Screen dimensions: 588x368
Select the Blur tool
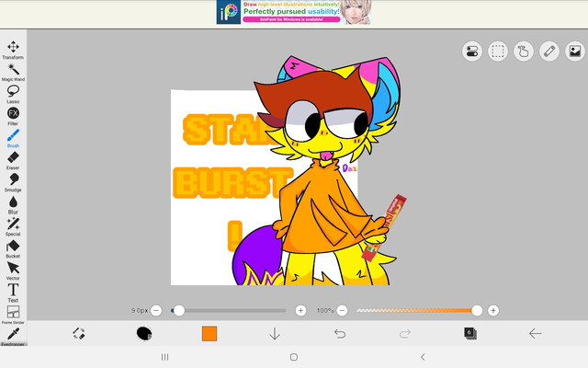(x=13, y=205)
